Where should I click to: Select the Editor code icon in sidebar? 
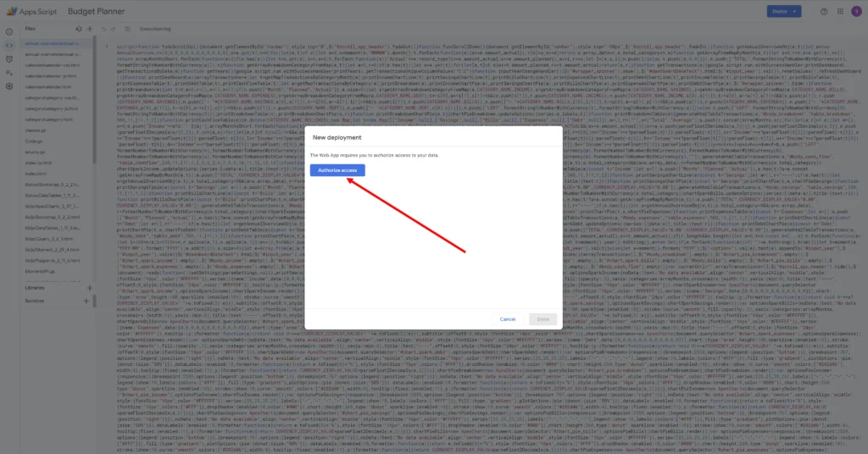pyautogui.click(x=8, y=43)
